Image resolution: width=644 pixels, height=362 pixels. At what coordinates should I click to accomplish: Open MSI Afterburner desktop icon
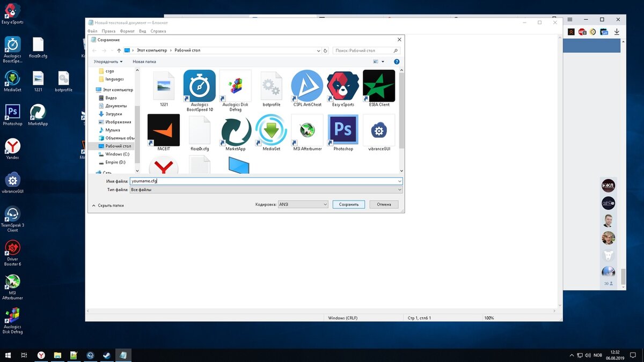(x=12, y=287)
